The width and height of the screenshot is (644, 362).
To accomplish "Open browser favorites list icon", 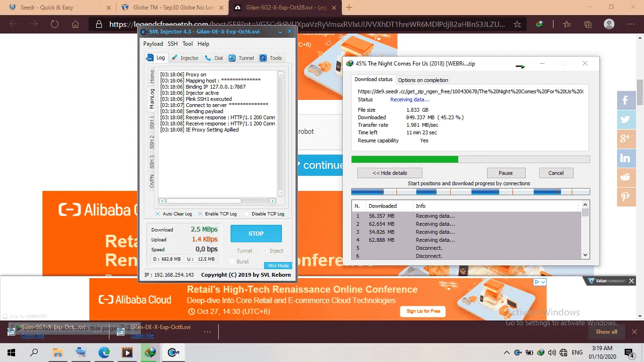I will pyautogui.click(x=567, y=24).
